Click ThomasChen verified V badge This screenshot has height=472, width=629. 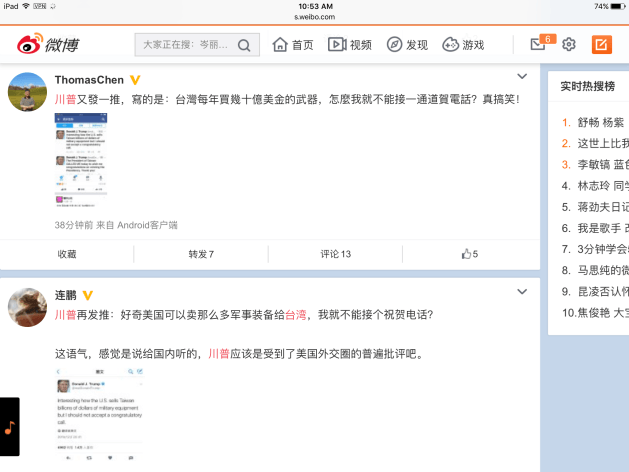pyautogui.click(x=135, y=80)
